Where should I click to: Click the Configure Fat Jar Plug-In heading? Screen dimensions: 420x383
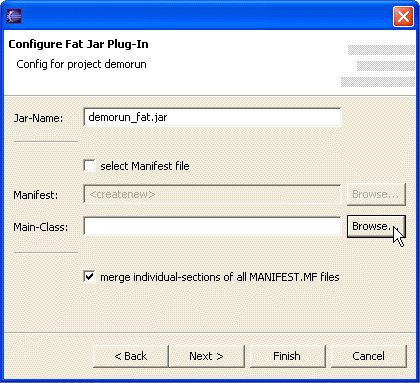tap(78, 44)
